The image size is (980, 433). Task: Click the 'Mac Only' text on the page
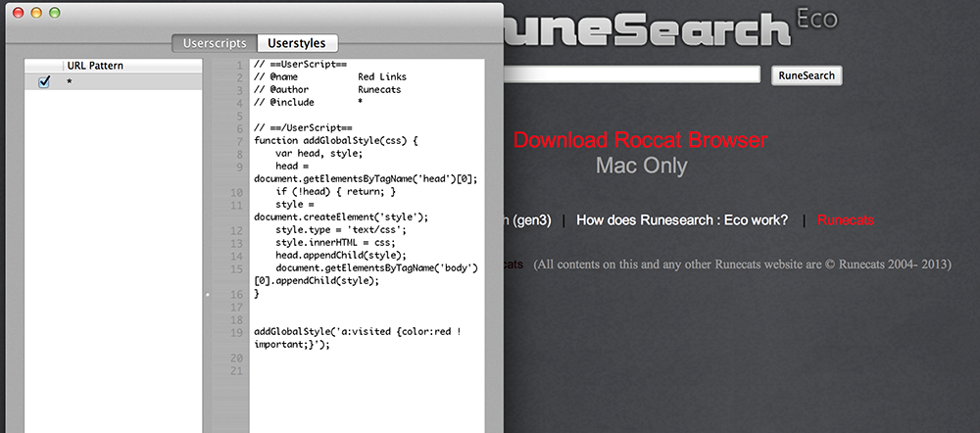pos(641,167)
